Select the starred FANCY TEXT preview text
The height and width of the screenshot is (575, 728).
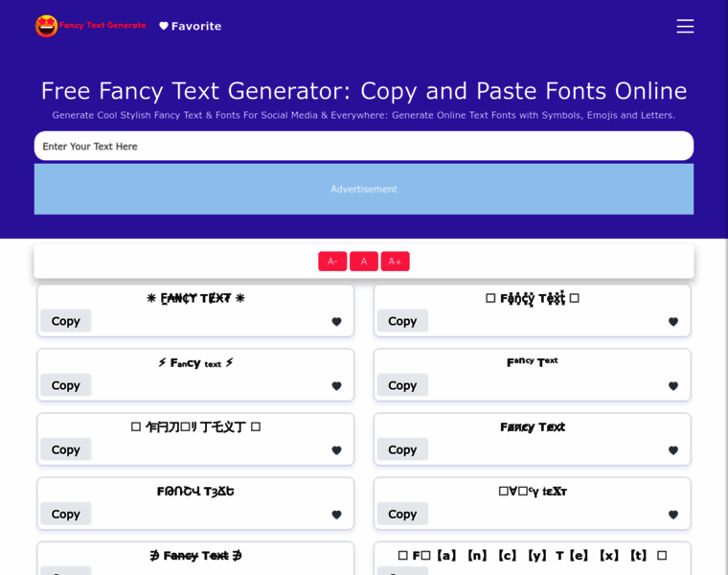click(195, 298)
